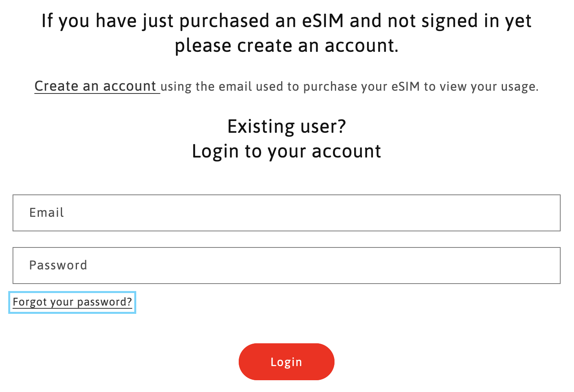
Task: Submit the form with the red Login button
Action: 286,362
